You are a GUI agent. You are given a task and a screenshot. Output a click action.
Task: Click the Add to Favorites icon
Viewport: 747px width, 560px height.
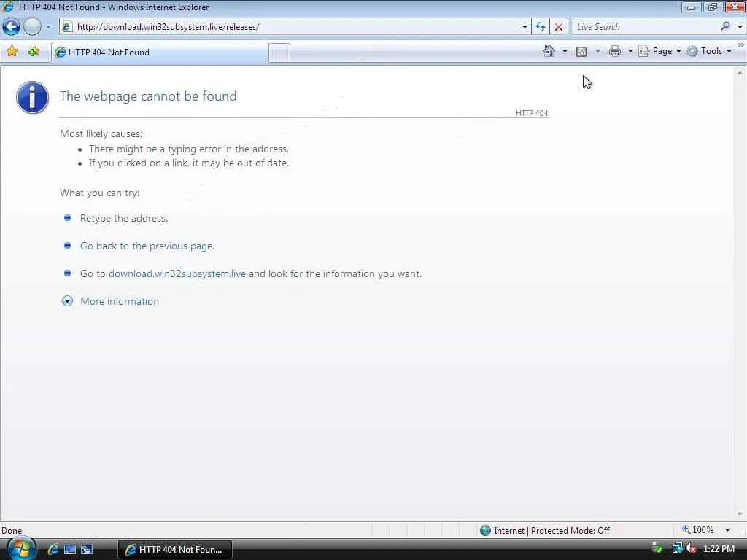tap(34, 52)
